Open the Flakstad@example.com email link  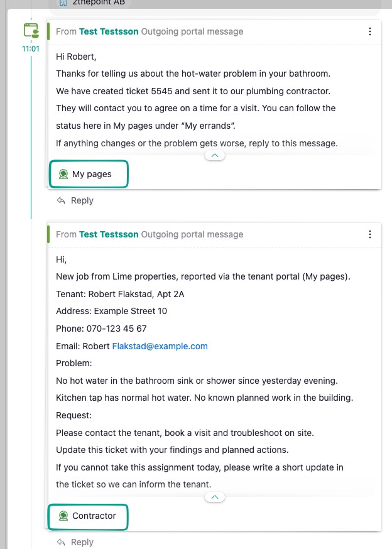160,346
